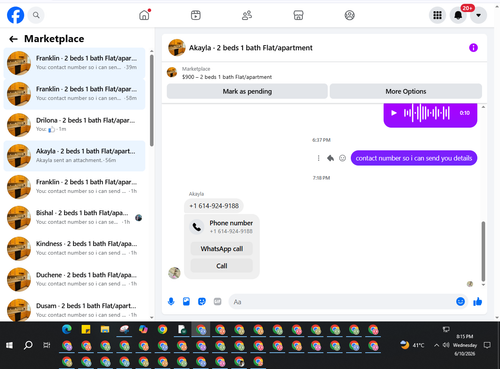Image resolution: width=500 pixels, height=369 pixels.
Task: Click the conversation list scrollbar
Action: pos(152,100)
